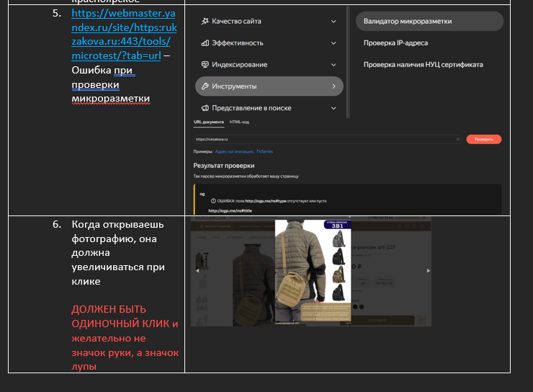Open the TVSeries example link
Screen dimensions: 533x392
pos(264,151)
